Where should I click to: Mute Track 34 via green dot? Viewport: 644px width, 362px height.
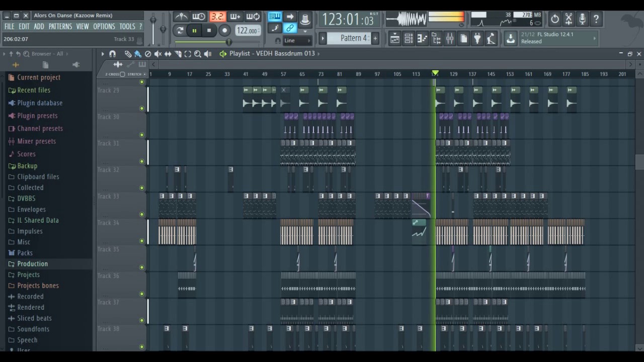tap(142, 241)
